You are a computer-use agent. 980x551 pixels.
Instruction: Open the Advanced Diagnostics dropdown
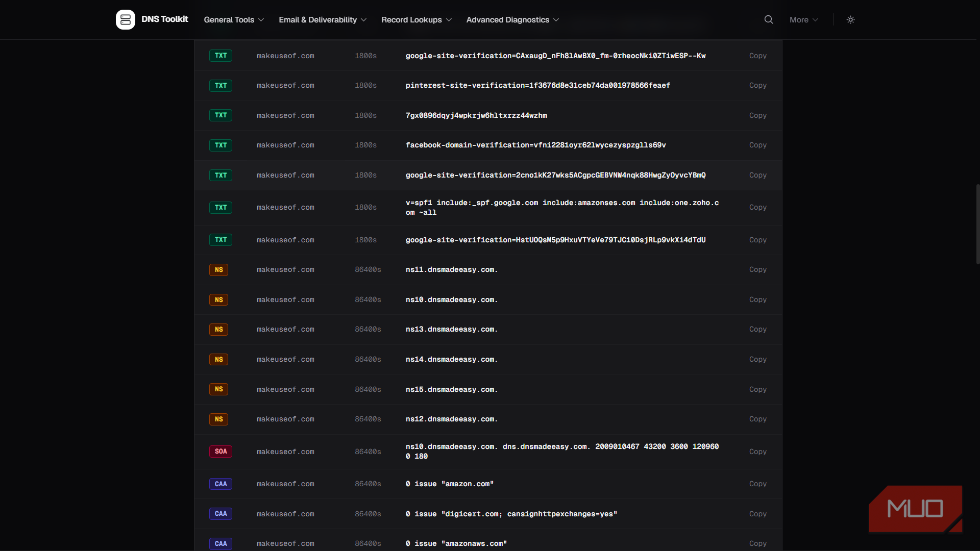[512, 19]
